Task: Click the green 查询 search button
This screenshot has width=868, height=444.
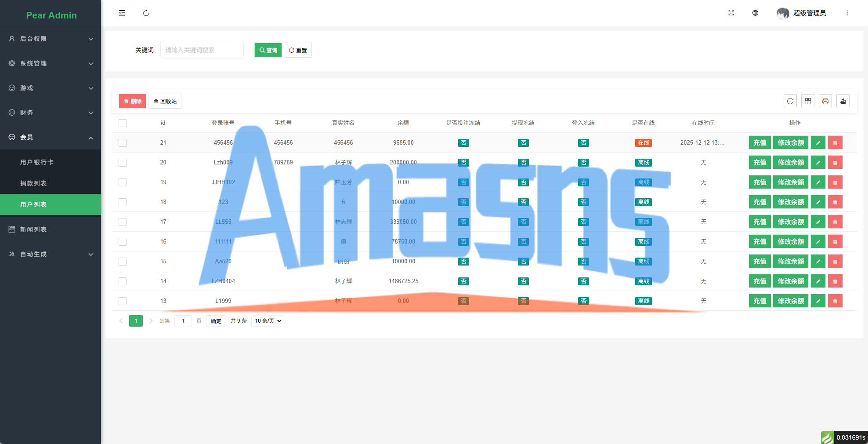Action: (268, 50)
